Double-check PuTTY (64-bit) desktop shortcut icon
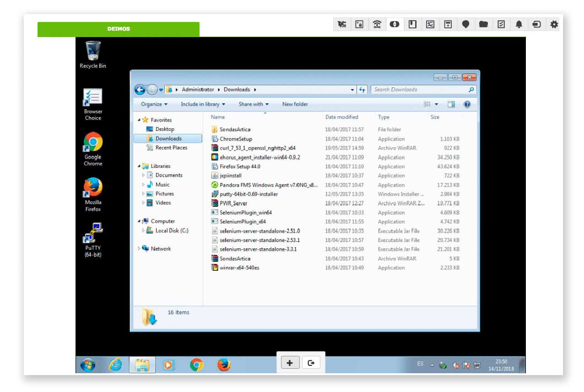This screenshot has height=392, width=584. [92, 233]
